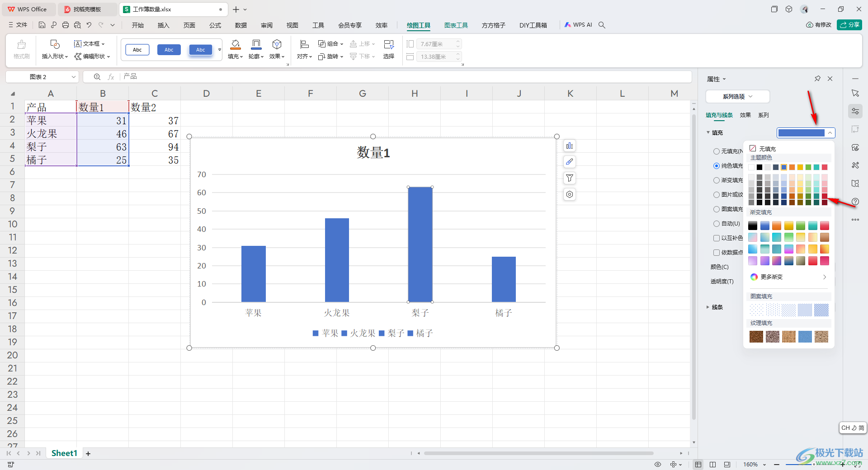868x470 pixels.
Task: Switch to the Series tab in properties
Action: (x=764, y=115)
